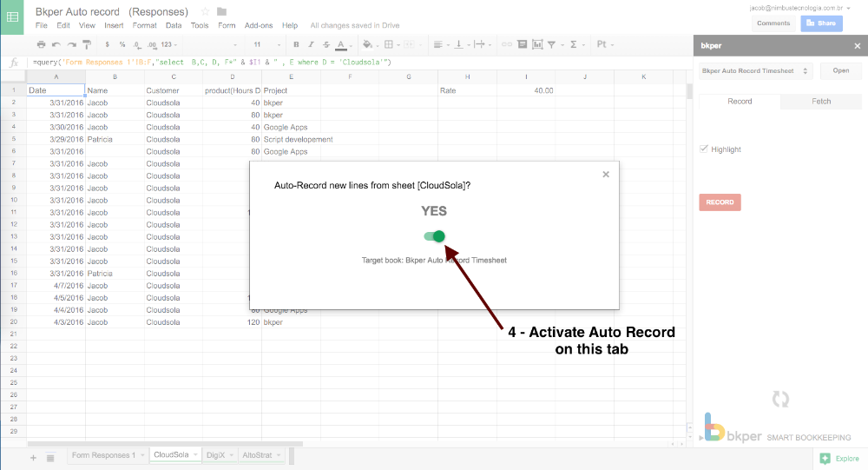The height and width of the screenshot is (470, 868).
Task: Increase decimal places in toolbar
Action: click(x=152, y=44)
